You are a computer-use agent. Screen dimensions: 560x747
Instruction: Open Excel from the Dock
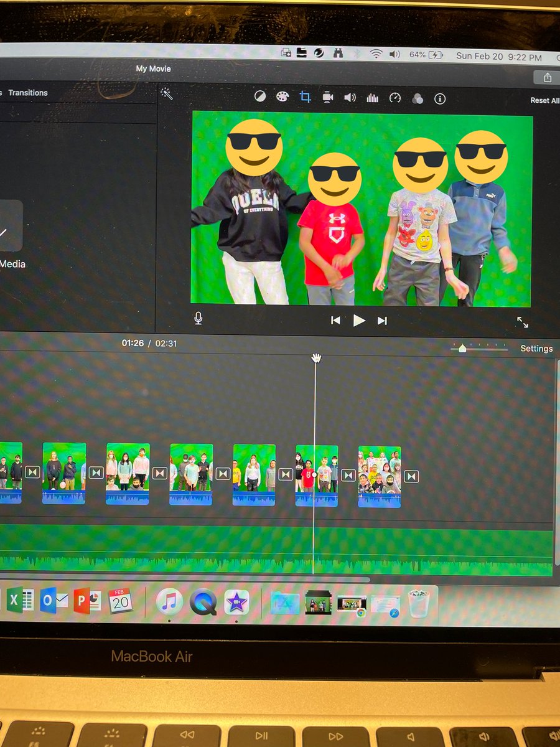[20, 600]
